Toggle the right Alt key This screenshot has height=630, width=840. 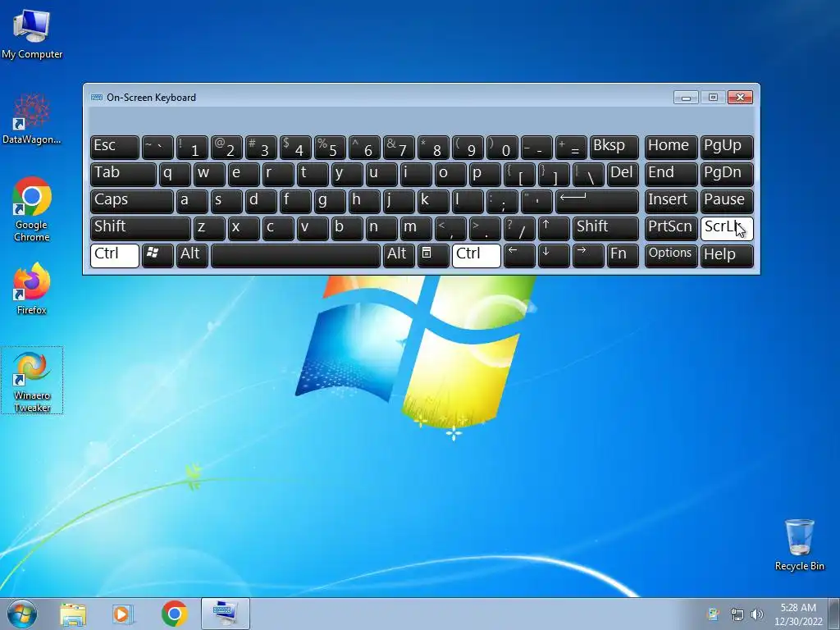399,255
